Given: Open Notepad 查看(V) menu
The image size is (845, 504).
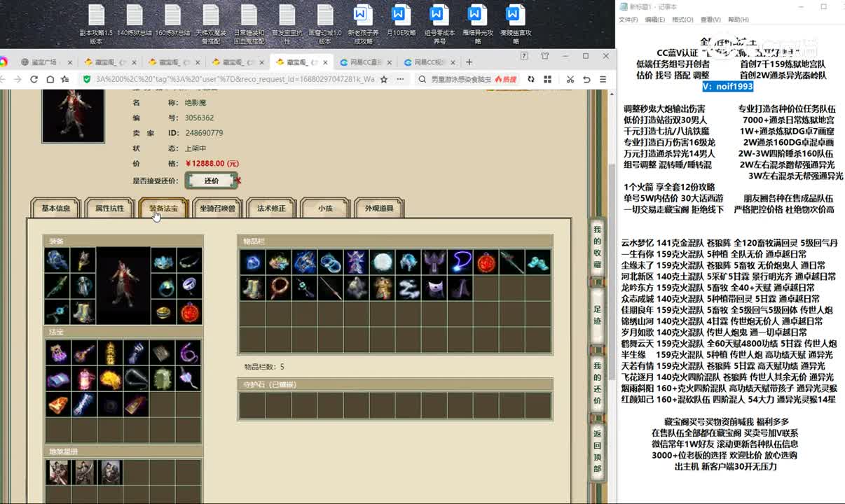Looking at the screenshot, I should click(x=710, y=20).
